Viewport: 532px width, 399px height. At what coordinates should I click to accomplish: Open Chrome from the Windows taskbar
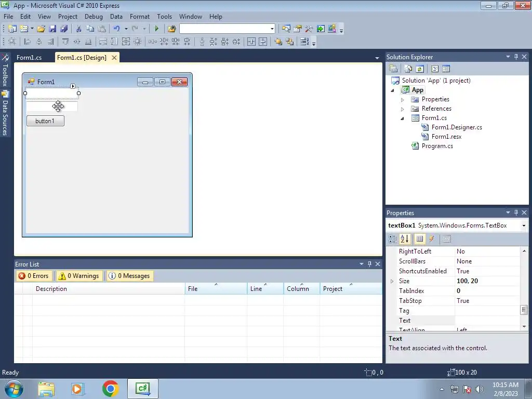(110, 389)
